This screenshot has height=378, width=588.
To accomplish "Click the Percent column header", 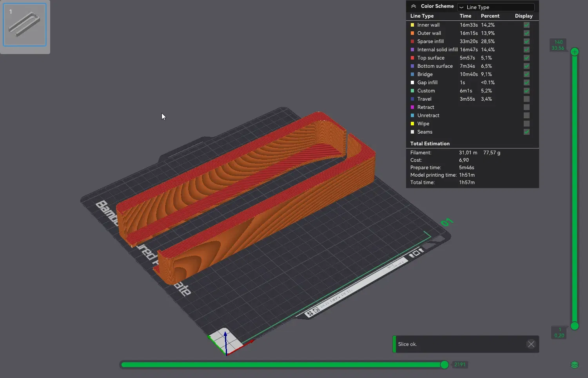I will point(490,16).
